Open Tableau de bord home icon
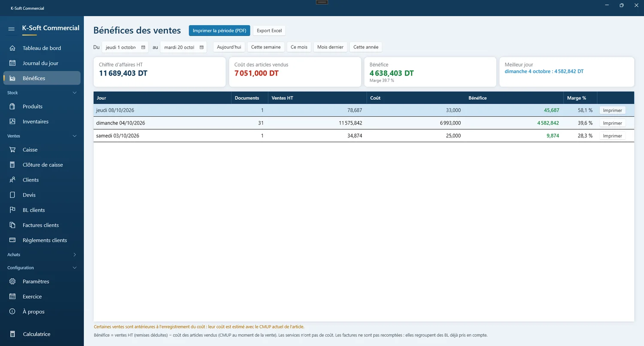Screen dimensions: 644x346 [x=12, y=48]
